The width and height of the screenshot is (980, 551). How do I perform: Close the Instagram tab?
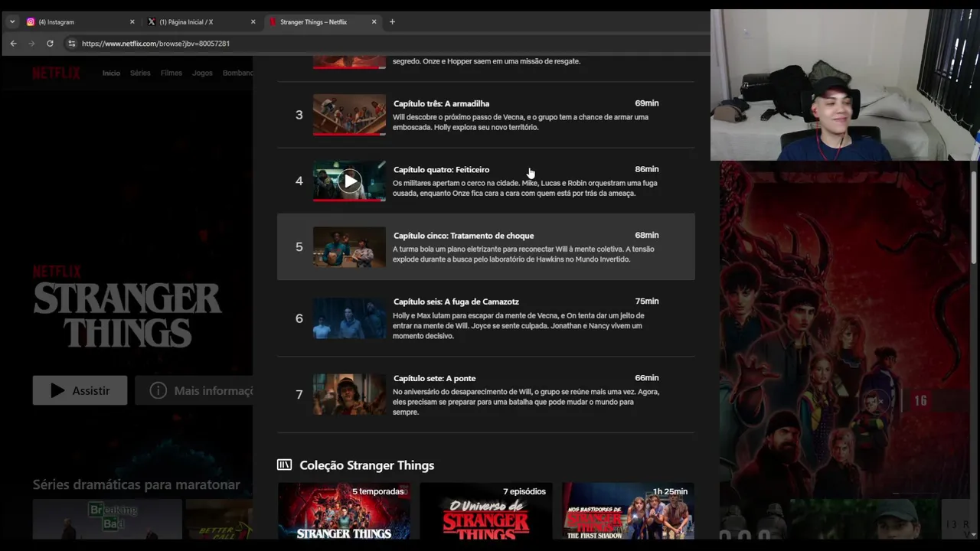pyautogui.click(x=132, y=22)
